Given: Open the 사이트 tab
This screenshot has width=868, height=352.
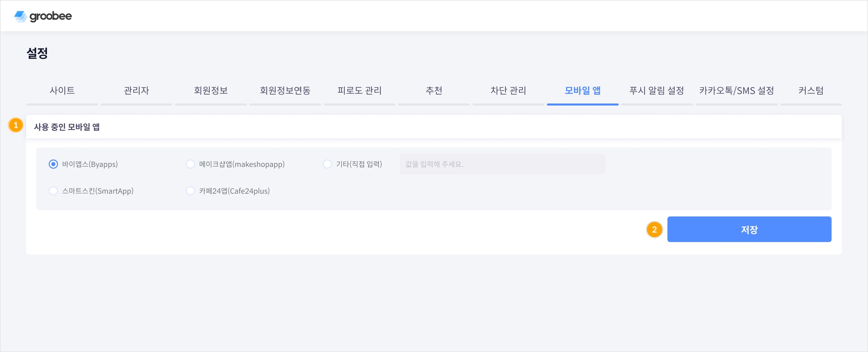Looking at the screenshot, I should 62,91.
